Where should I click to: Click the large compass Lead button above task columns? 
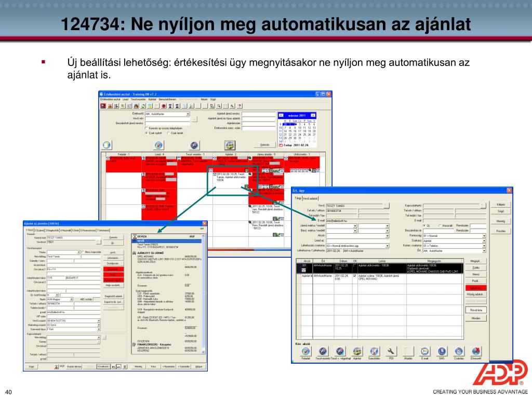point(159,145)
